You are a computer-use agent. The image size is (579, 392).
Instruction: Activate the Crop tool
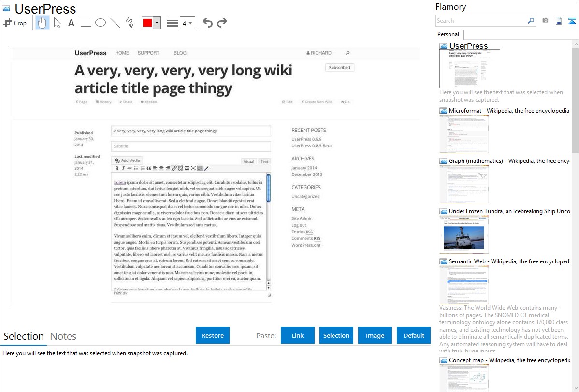click(x=15, y=23)
